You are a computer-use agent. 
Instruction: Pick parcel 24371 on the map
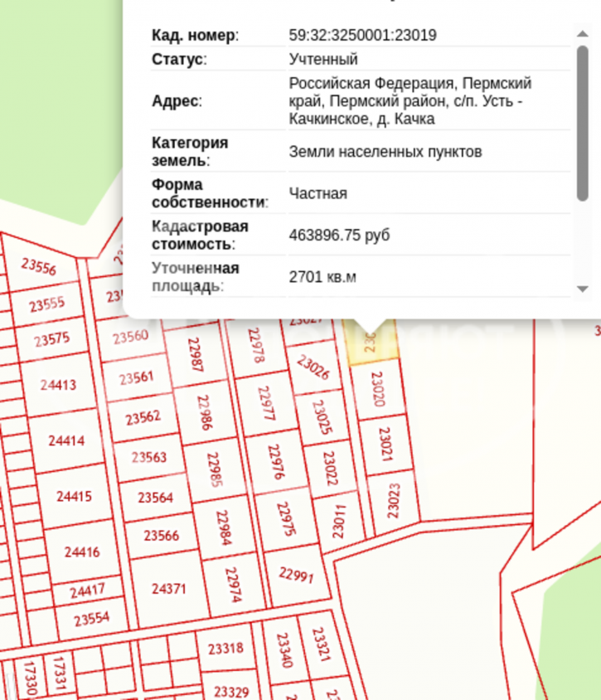point(169,589)
